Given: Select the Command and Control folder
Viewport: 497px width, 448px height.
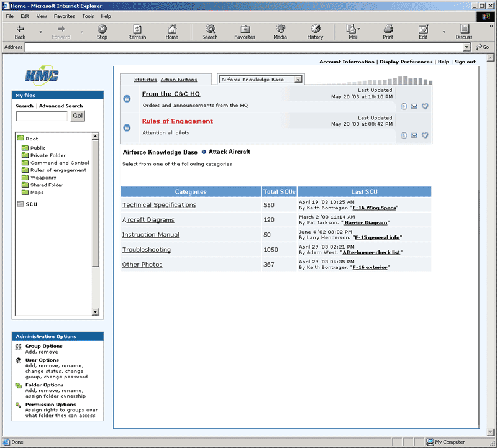Looking at the screenshot, I should click(58, 163).
